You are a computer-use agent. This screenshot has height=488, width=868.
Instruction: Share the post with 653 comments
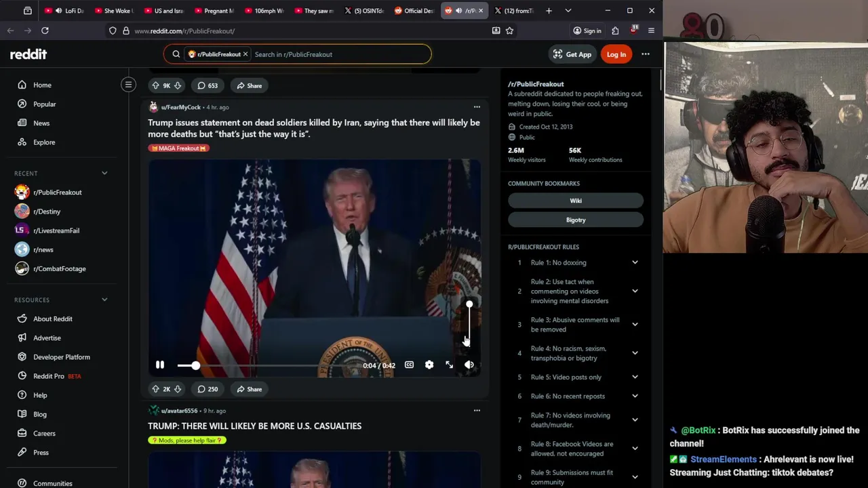coord(249,85)
